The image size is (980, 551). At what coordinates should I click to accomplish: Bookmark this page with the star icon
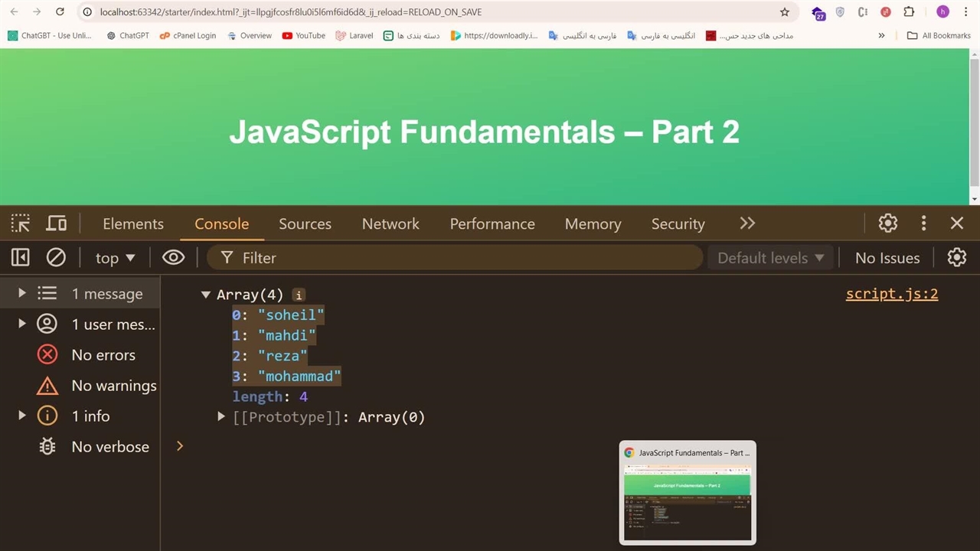(x=784, y=12)
